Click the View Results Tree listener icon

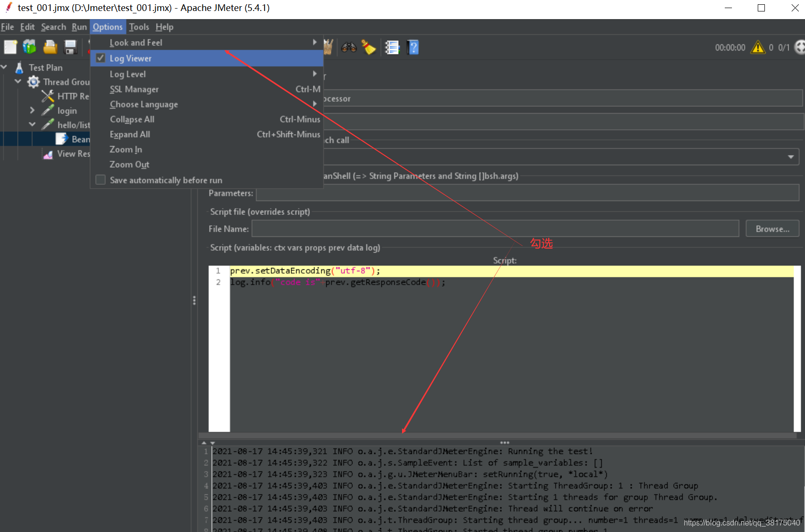48,154
